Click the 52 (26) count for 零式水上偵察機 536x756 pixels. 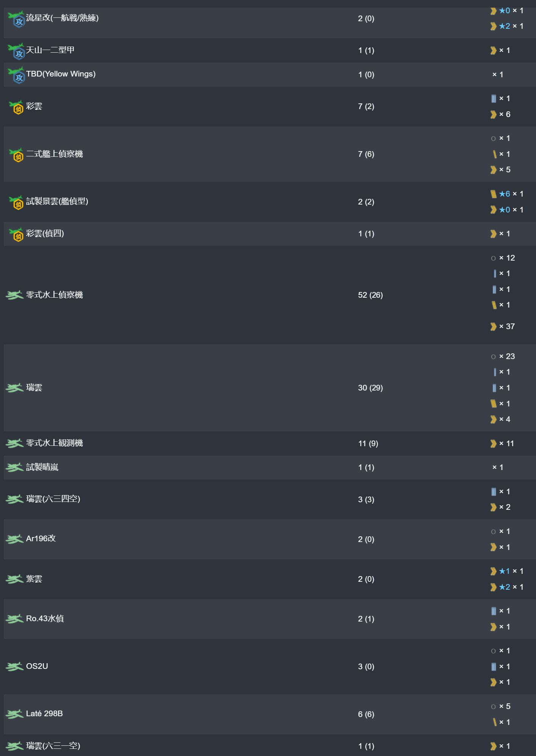coord(370,295)
